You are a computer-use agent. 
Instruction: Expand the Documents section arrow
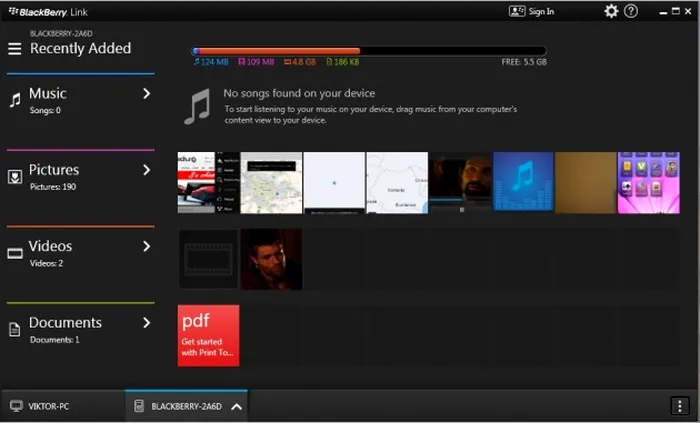click(146, 322)
